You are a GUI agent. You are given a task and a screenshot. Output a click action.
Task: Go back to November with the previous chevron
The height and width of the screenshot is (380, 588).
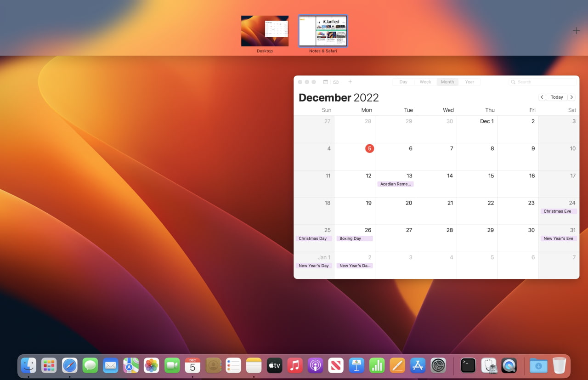point(542,97)
